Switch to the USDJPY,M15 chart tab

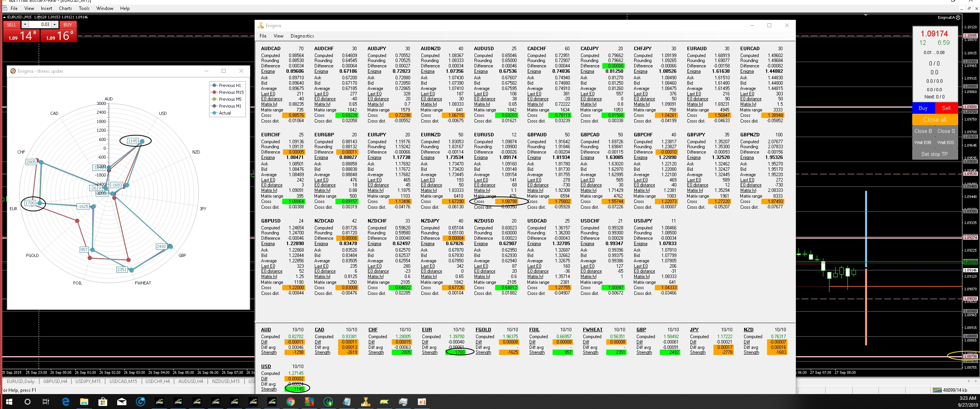click(88, 381)
